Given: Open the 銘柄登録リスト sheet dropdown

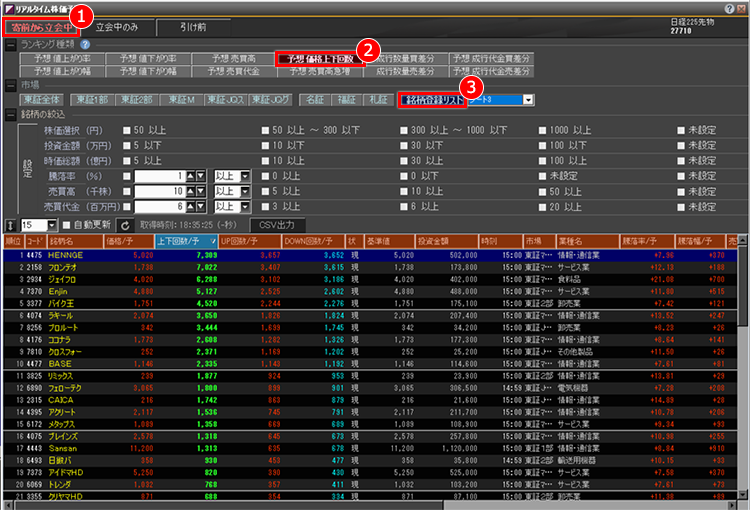Looking at the screenshot, I should (x=527, y=99).
